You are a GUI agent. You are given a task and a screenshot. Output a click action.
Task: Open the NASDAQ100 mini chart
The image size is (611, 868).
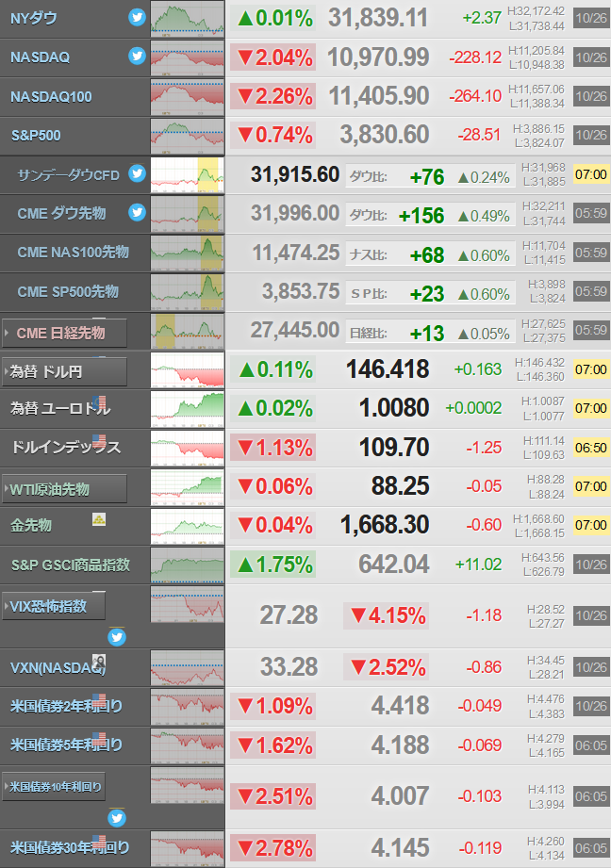[x=188, y=97]
